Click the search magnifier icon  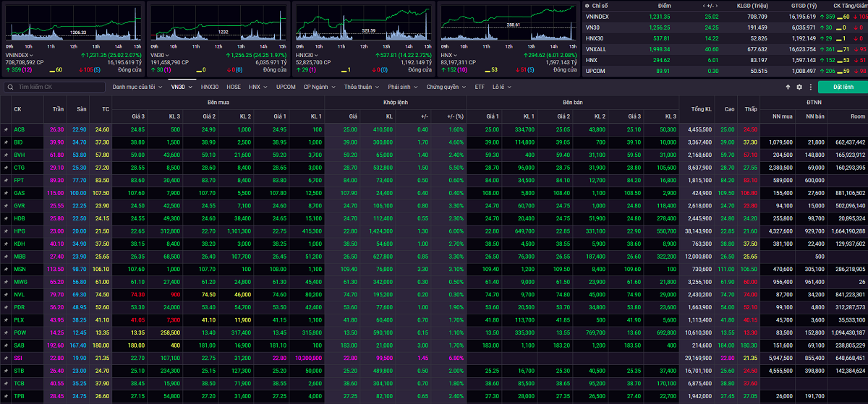tap(11, 87)
